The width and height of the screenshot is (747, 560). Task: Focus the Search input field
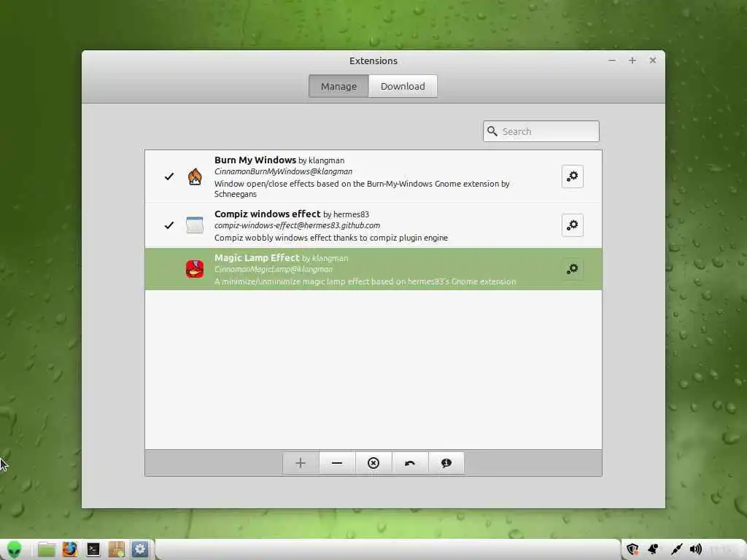point(541,131)
